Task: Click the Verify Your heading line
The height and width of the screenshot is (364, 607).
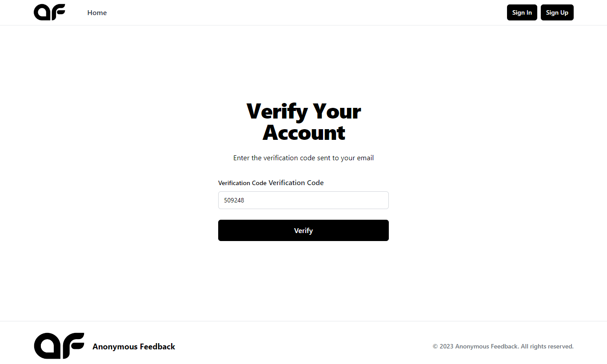Action: click(303, 111)
